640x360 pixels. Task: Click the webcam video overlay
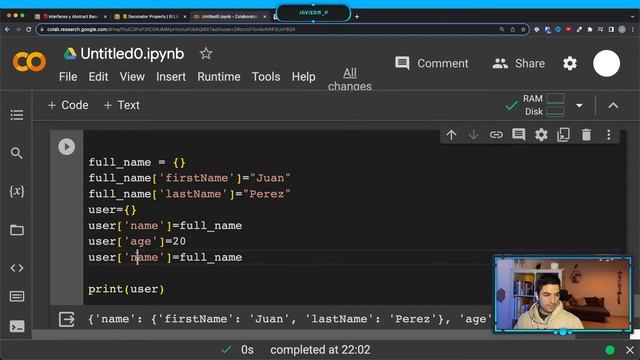click(x=562, y=295)
